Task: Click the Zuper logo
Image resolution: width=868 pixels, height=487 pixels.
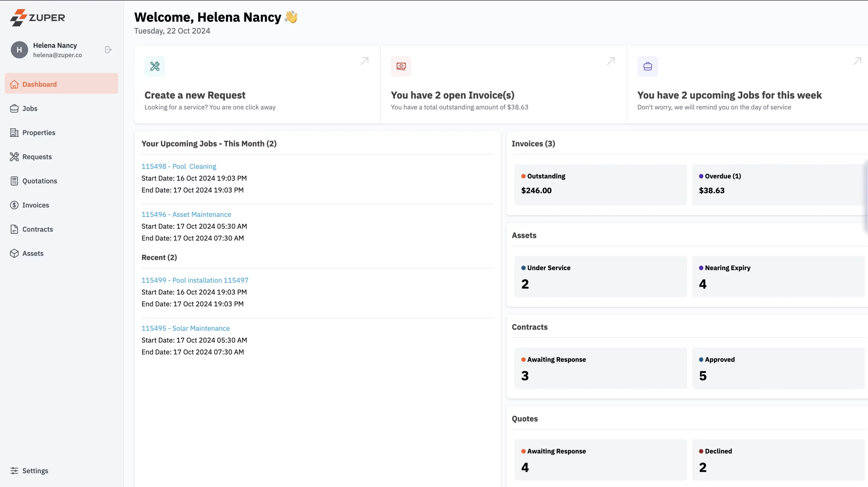Action: click(38, 18)
